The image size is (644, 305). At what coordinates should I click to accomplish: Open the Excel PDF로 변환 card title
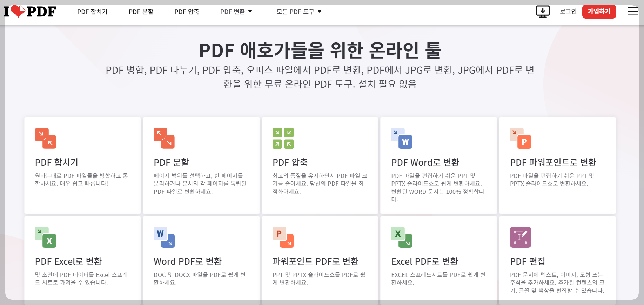tap(425, 261)
